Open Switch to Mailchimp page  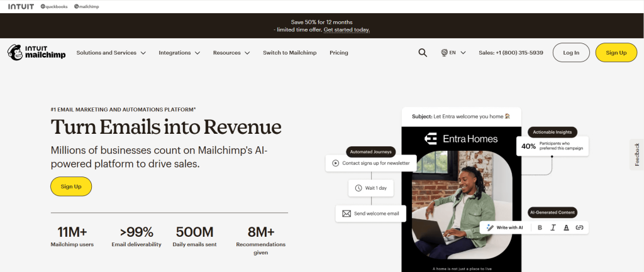point(290,53)
